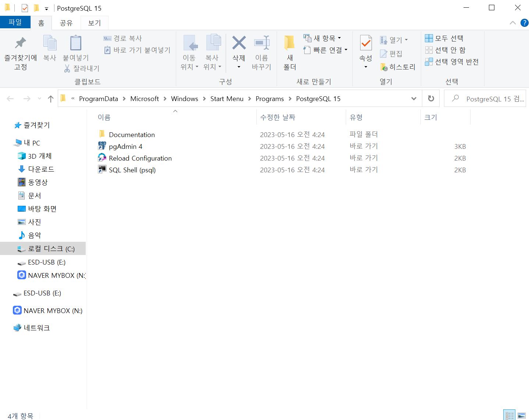The height and width of the screenshot is (420, 529).
Task: Click Cut (잘라내기) scissors button
Action: pos(82,68)
